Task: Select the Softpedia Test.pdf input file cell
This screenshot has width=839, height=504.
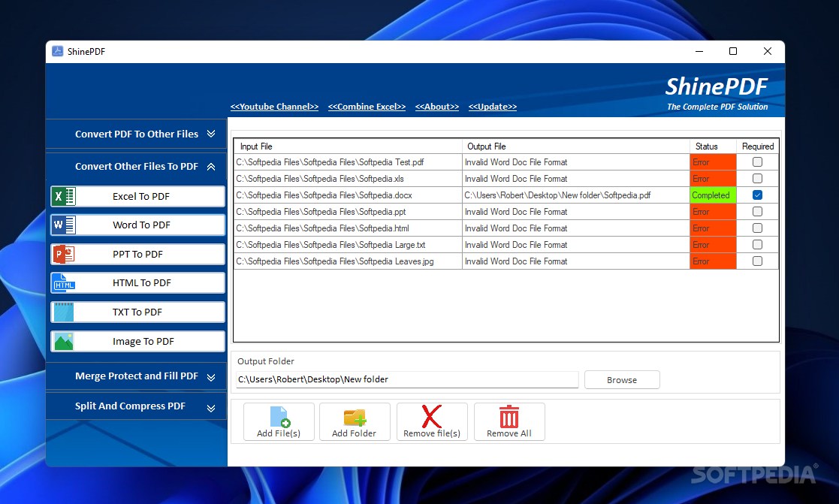Action: [348, 162]
